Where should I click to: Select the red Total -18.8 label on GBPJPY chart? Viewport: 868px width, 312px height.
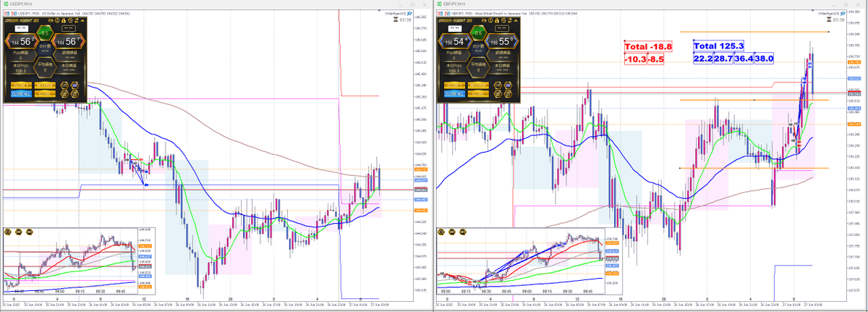point(649,46)
